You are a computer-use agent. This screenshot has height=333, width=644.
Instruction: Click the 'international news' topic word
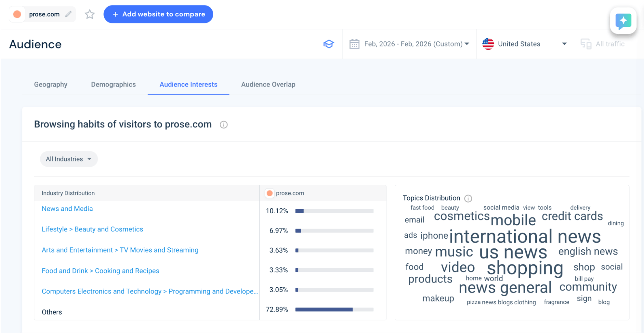click(x=525, y=236)
